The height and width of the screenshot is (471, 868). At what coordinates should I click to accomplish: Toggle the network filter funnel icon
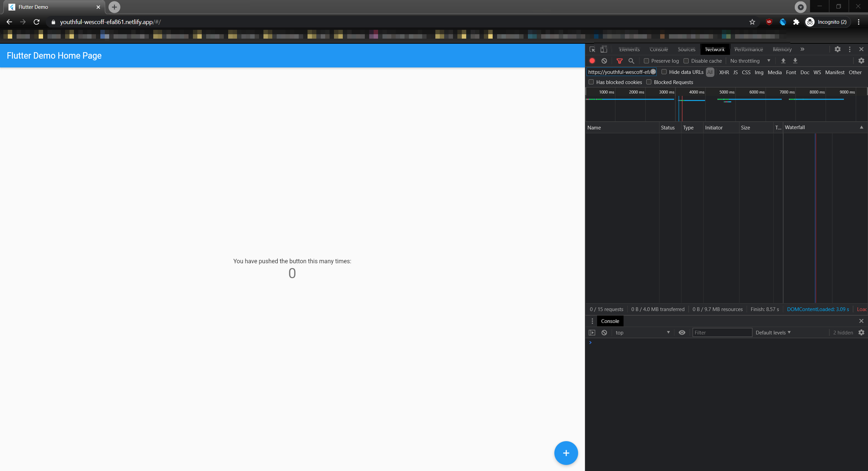click(x=619, y=61)
